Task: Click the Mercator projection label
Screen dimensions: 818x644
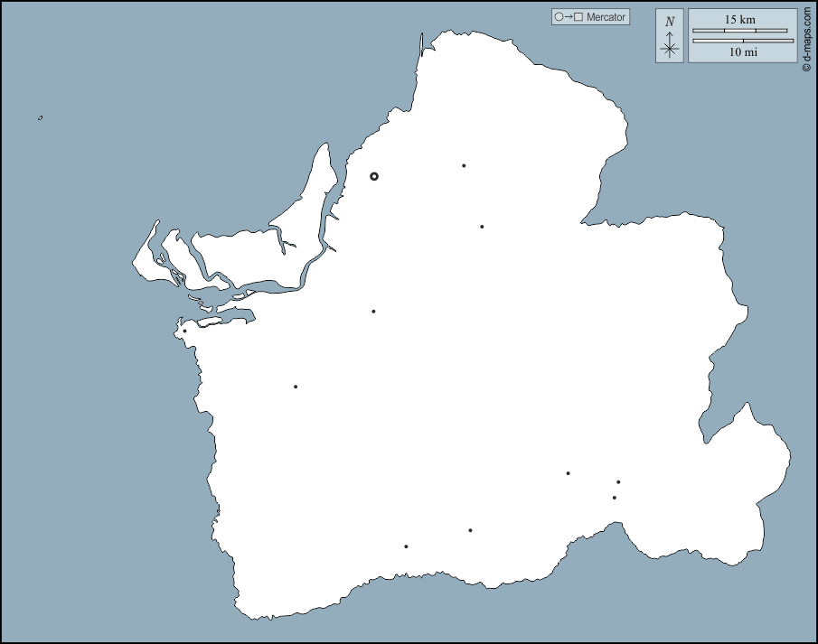Action: pos(606,17)
